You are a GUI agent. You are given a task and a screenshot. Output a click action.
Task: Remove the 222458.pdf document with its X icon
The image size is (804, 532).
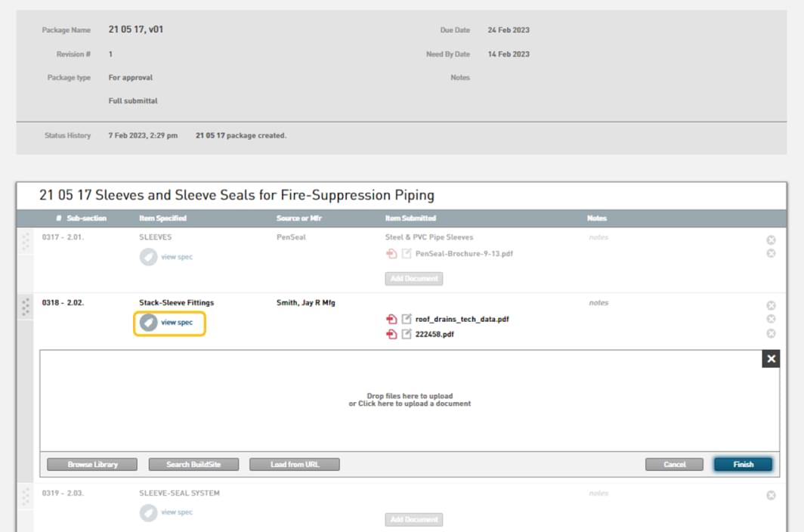(x=771, y=333)
